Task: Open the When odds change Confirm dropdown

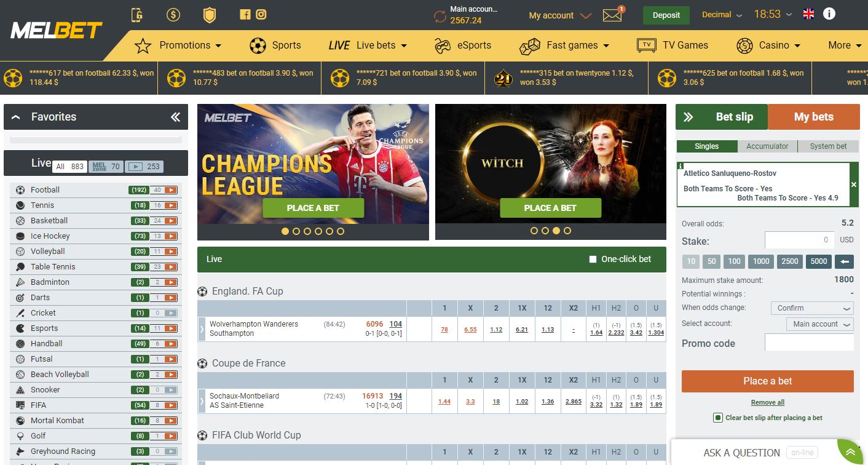Action: click(x=811, y=308)
